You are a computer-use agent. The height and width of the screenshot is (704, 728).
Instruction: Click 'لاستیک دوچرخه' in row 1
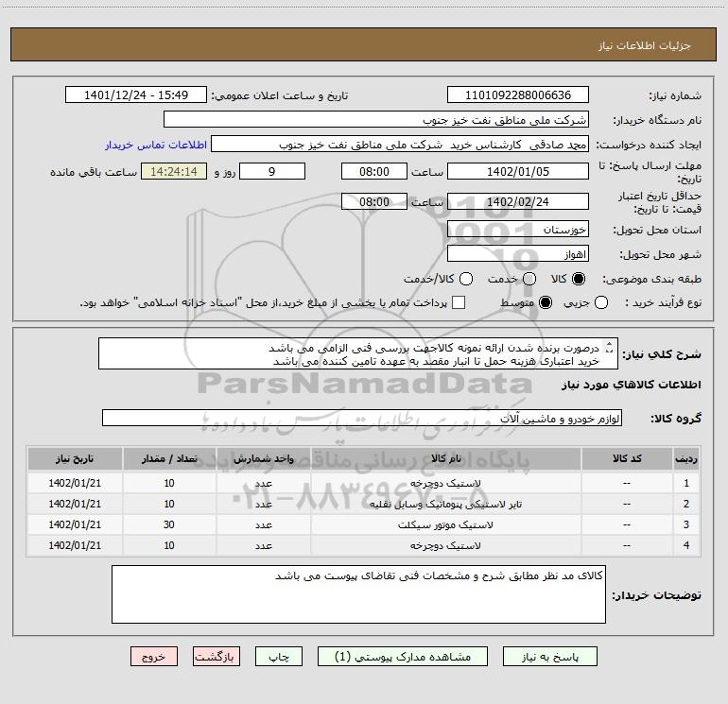pyautogui.click(x=445, y=483)
